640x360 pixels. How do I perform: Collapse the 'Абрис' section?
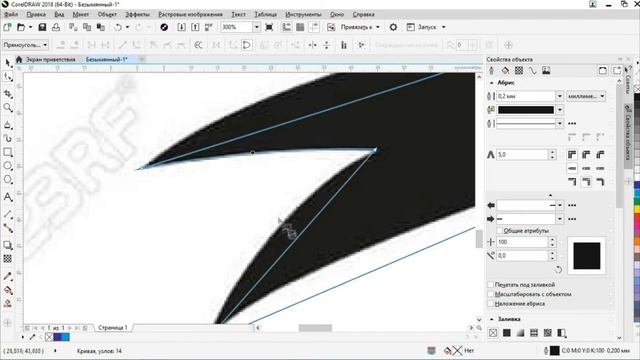[491, 82]
